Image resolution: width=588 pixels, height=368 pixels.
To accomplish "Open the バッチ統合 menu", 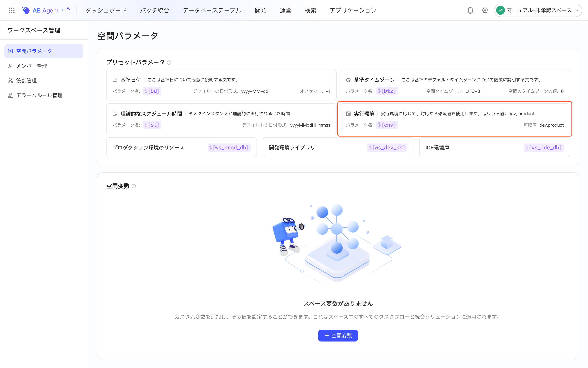I will pyautogui.click(x=155, y=10).
